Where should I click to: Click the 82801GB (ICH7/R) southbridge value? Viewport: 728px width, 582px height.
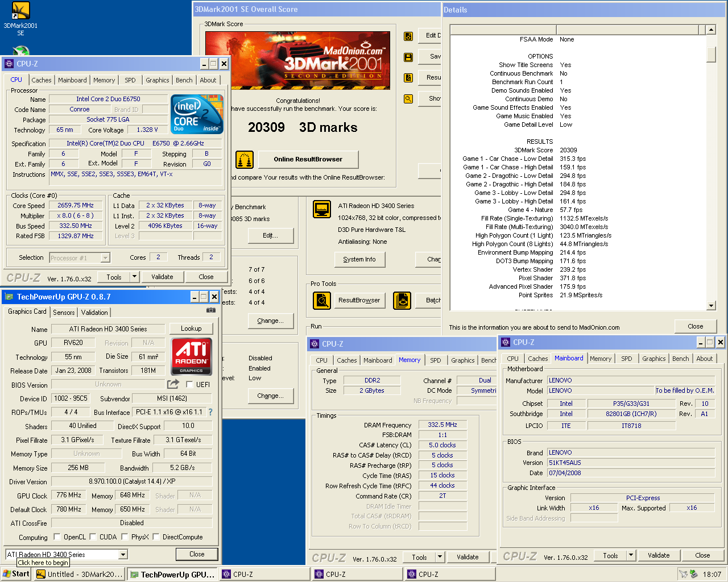631,414
